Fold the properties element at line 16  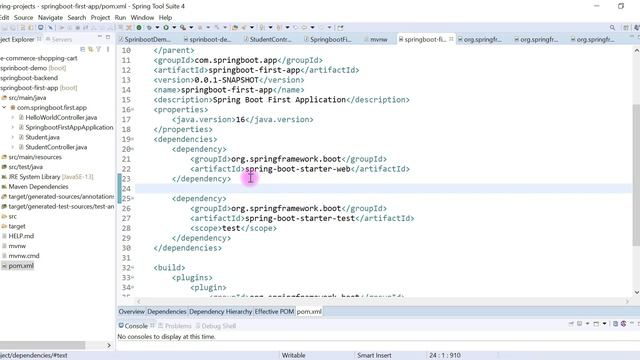click(x=133, y=110)
